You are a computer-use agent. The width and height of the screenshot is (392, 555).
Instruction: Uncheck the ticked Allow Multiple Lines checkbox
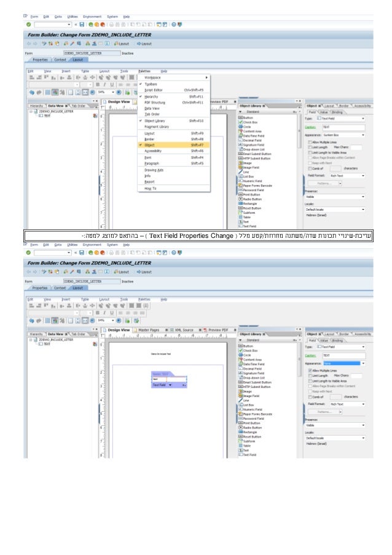tap(309, 371)
